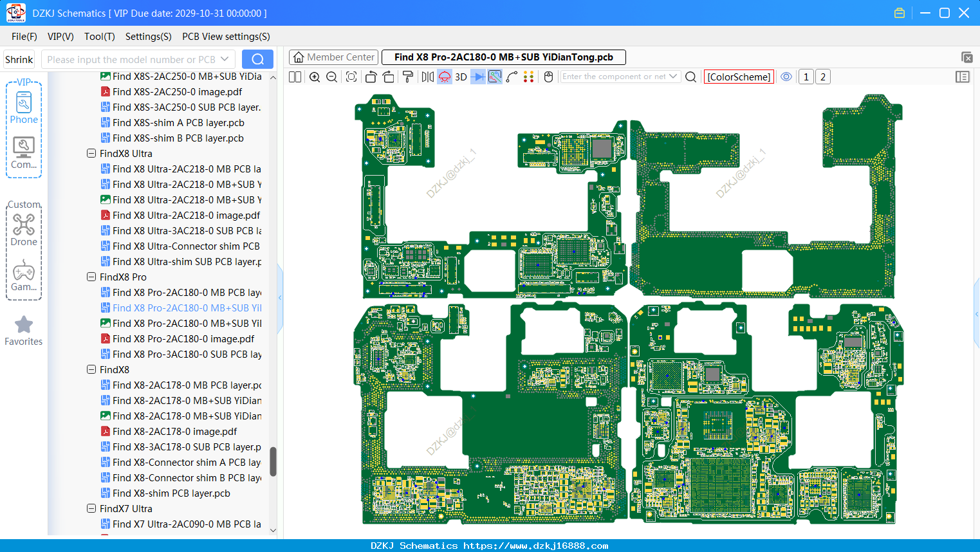Close all tabs with top-right icon
Image resolution: width=980 pixels, height=552 pixels.
coord(967,57)
